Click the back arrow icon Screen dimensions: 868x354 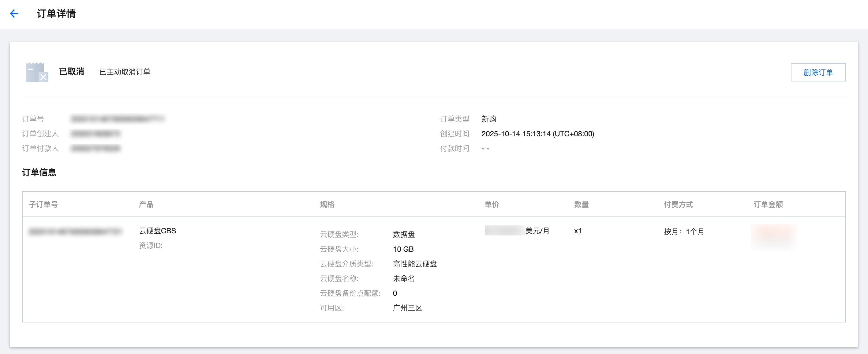(14, 13)
